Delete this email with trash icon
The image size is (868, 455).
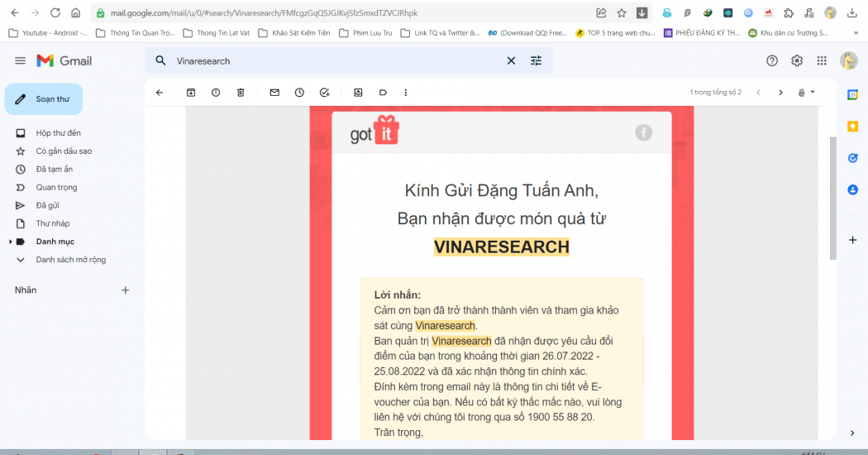coord(241,93)
